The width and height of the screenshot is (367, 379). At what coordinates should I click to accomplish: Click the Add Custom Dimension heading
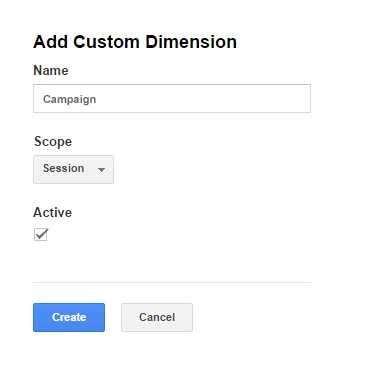point(135,42)
